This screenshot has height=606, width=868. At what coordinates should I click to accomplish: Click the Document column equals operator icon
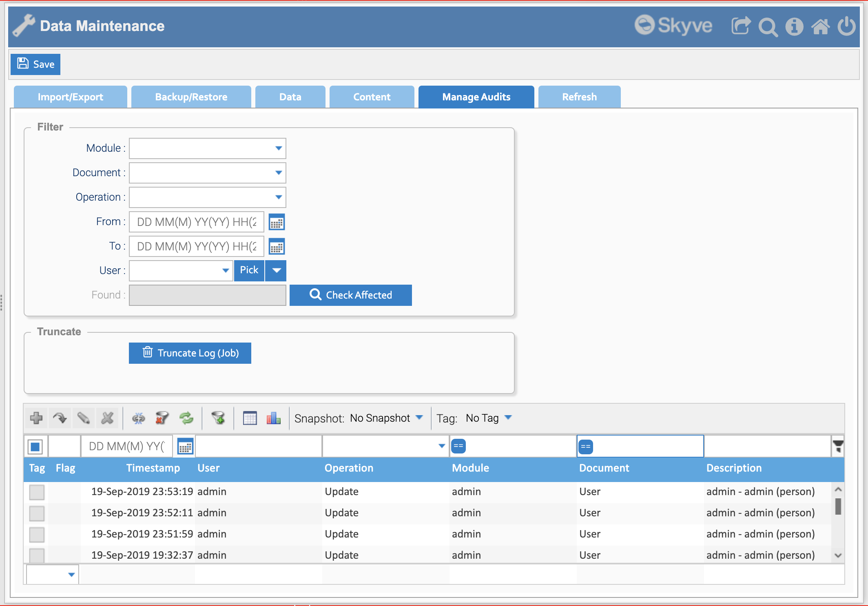(586, 447)
